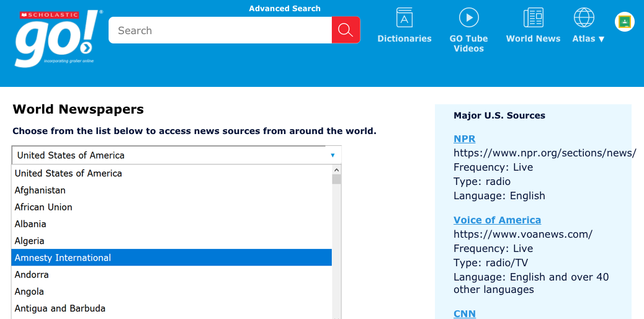
Task: Open the World News newspaper icon
Action: pos(533,17)
